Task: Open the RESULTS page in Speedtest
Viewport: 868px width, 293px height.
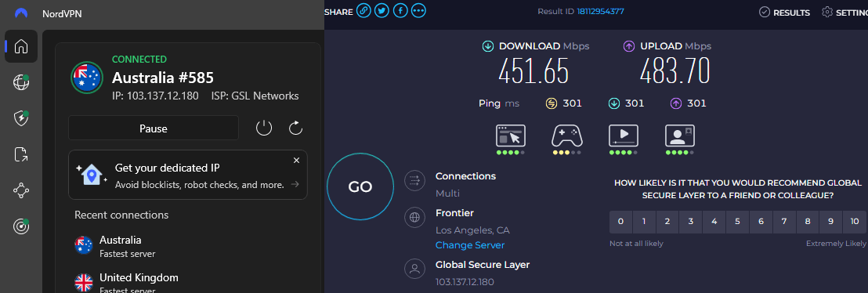Action: click(784, 13)
